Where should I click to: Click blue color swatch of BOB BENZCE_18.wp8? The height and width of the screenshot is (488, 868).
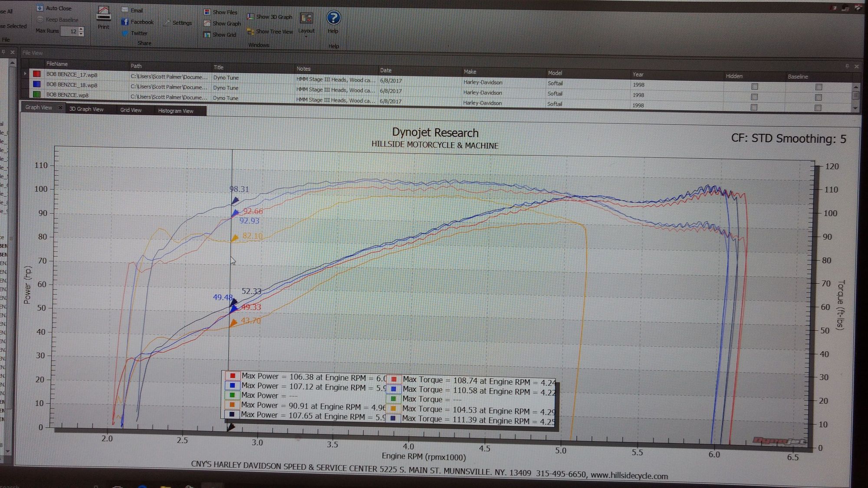click(37, 84)
